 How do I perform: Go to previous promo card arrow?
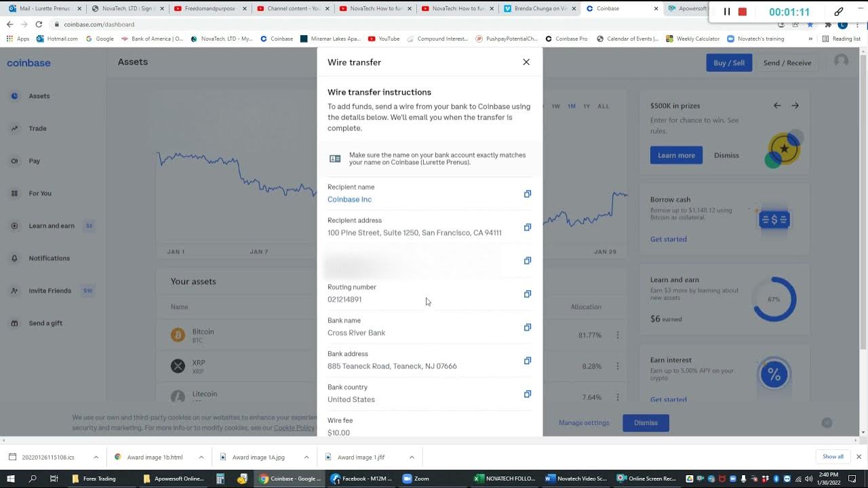(777, 105)
